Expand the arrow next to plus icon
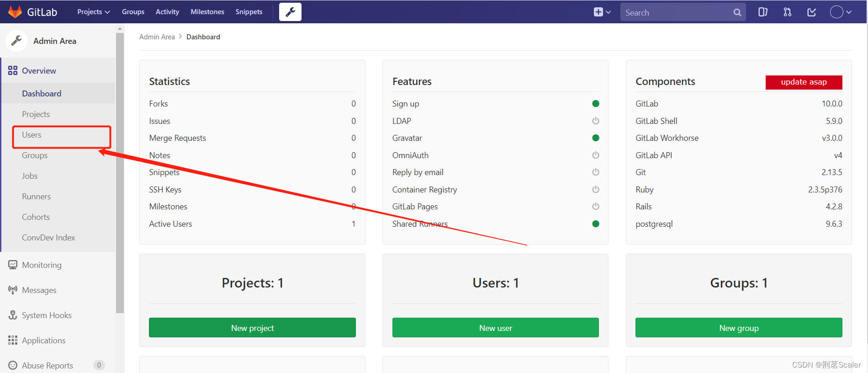Screen dimensions: 868x373 point(609,12)
